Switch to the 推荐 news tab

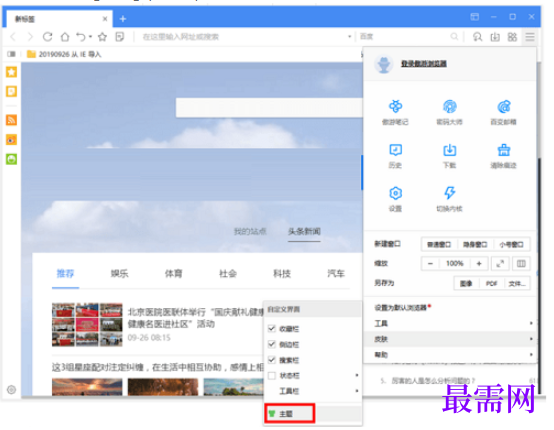pyautogui.click(x=65, y=273)
